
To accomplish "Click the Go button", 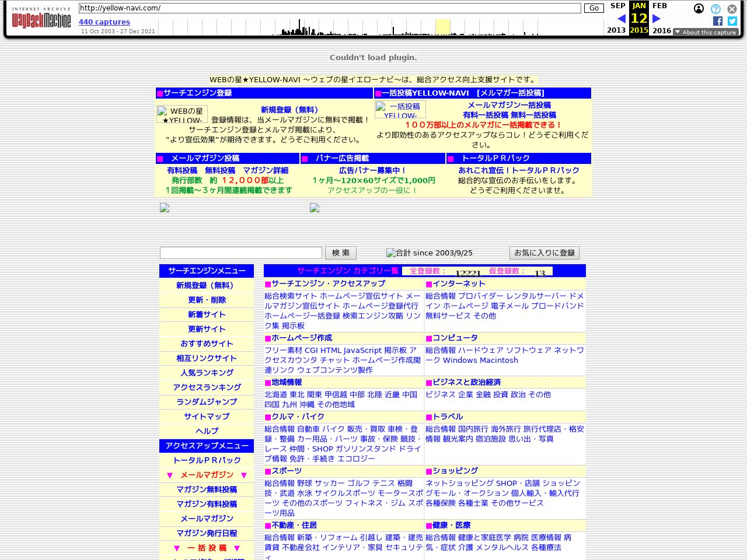I will (x=594, y=8).
